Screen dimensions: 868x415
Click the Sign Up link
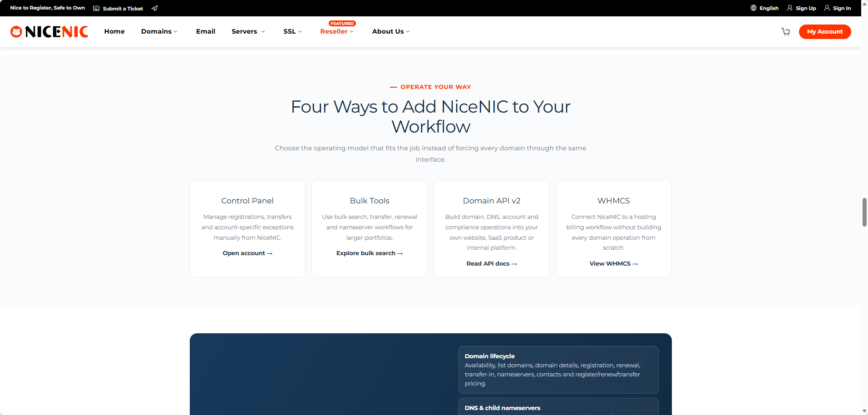click(806, 8)
